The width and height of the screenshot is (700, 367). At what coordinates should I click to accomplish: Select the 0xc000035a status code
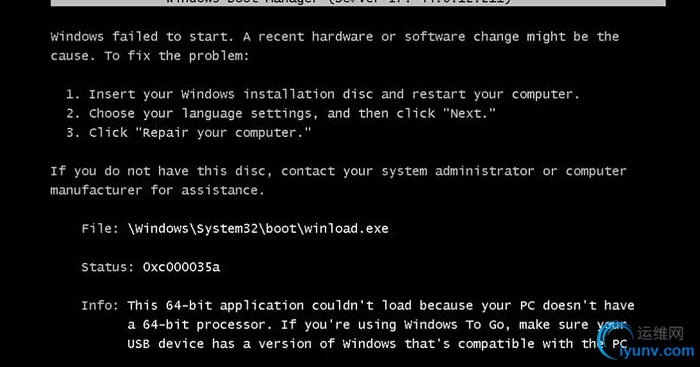pos(181,267)
